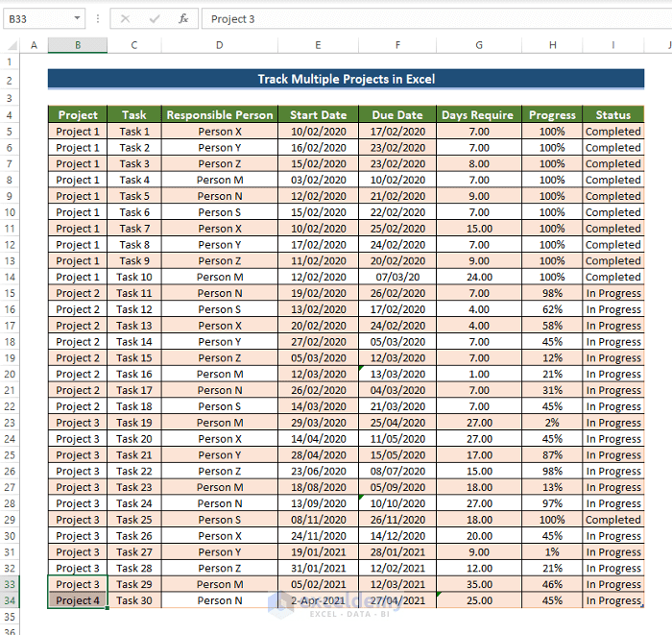Click the Name Box showing B33

[44, 19]
